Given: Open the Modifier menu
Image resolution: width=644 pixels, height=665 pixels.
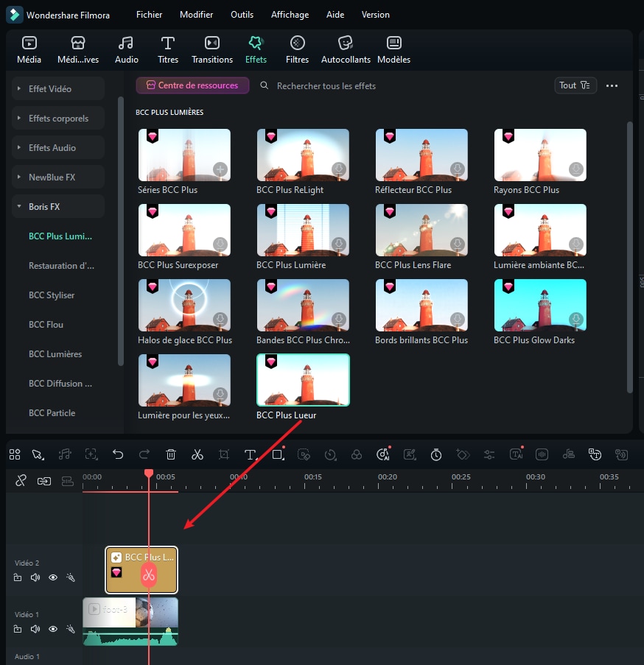Looking at the screenshot, I should coord(197,15).
